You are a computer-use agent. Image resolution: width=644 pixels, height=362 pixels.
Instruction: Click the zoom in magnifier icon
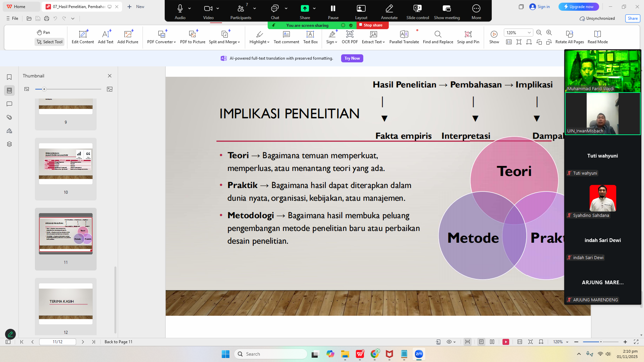coord(549,33)
